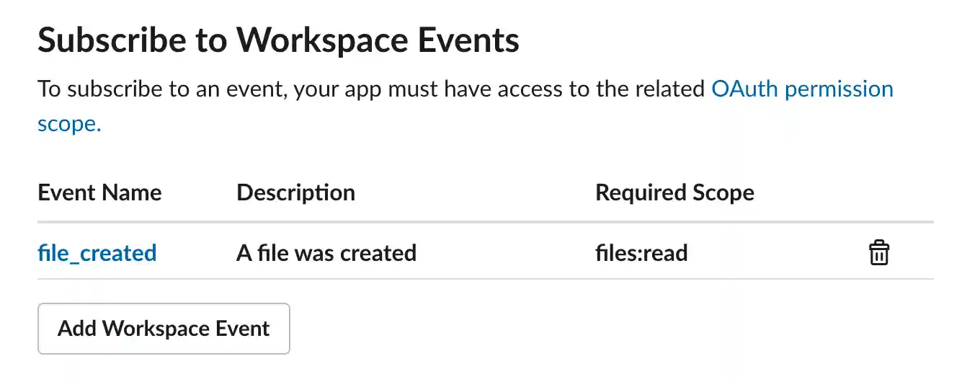This screenshot has width=980, height=382.
Task: View details for the file_created event name
Action: tap(97, 253)
